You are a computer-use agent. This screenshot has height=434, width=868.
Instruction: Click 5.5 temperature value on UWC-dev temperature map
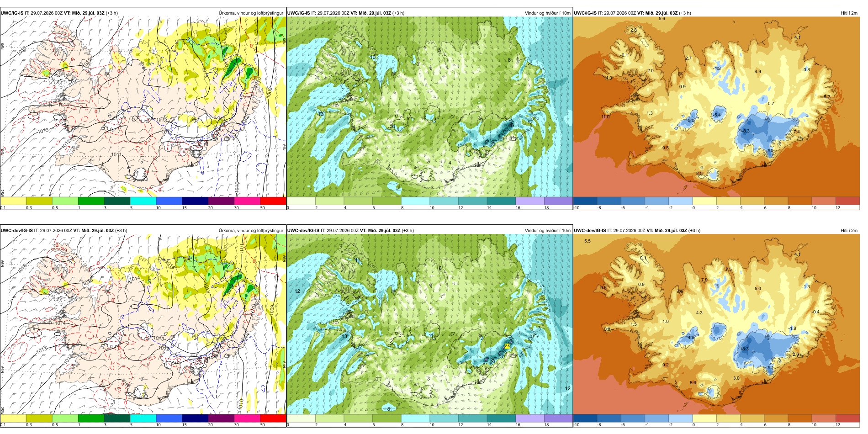point(587,241)
